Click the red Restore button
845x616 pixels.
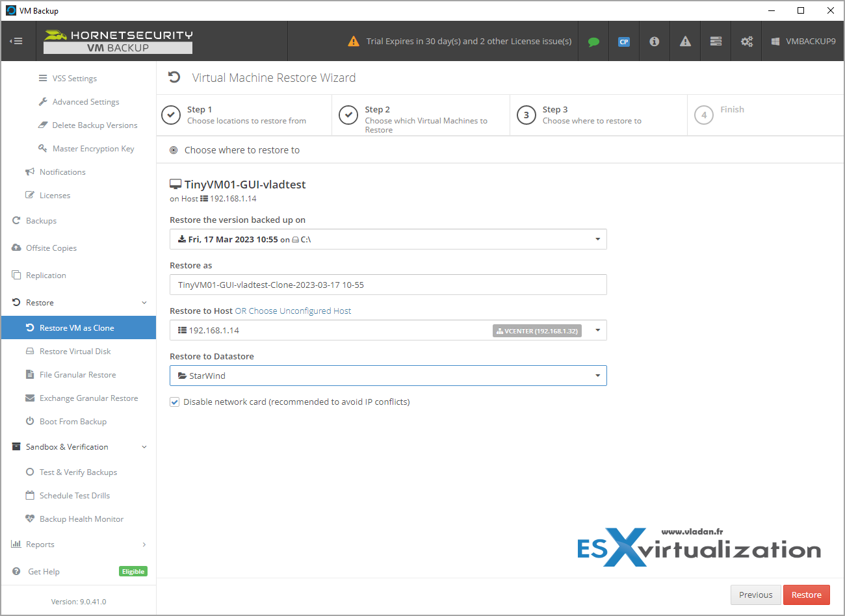point(807,595)
